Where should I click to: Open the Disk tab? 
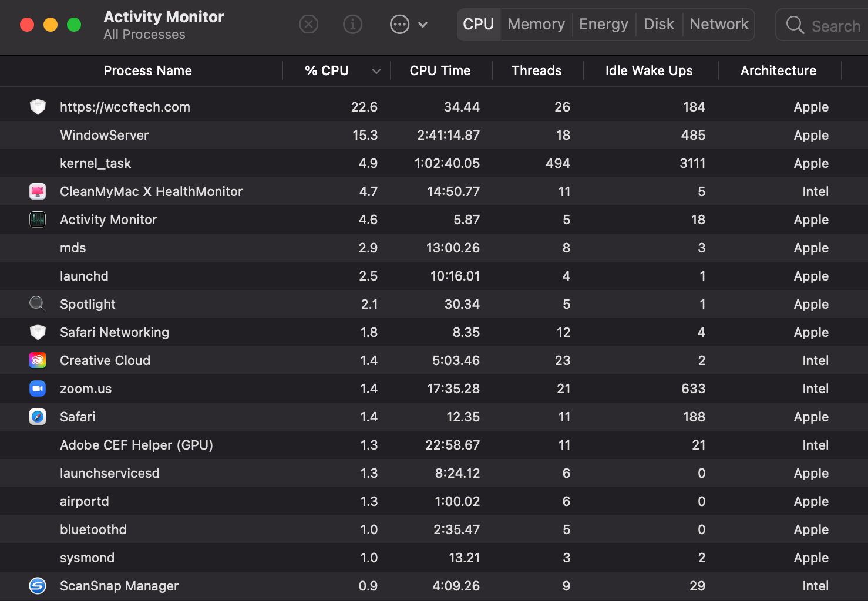tap(659, 25)
